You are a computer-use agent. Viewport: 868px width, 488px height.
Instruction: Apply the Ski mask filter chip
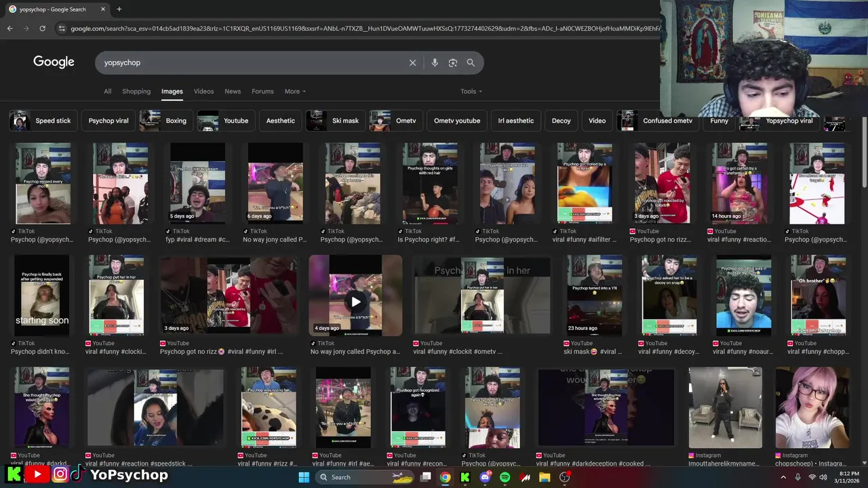pos(336,121)
